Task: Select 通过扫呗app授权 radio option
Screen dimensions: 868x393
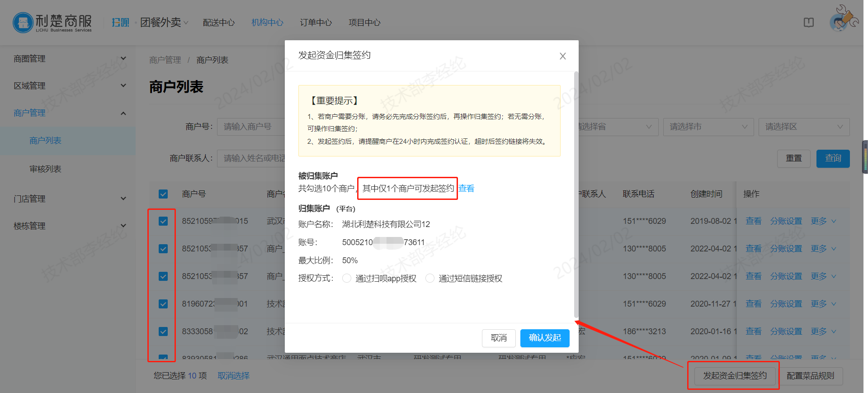Action: (347, 278)
